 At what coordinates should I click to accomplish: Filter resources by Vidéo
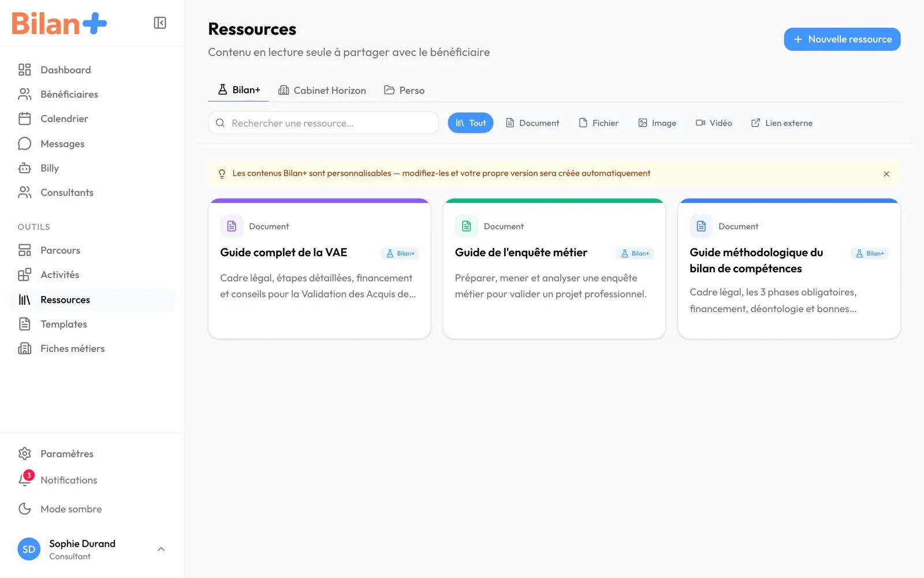[714, 123]
